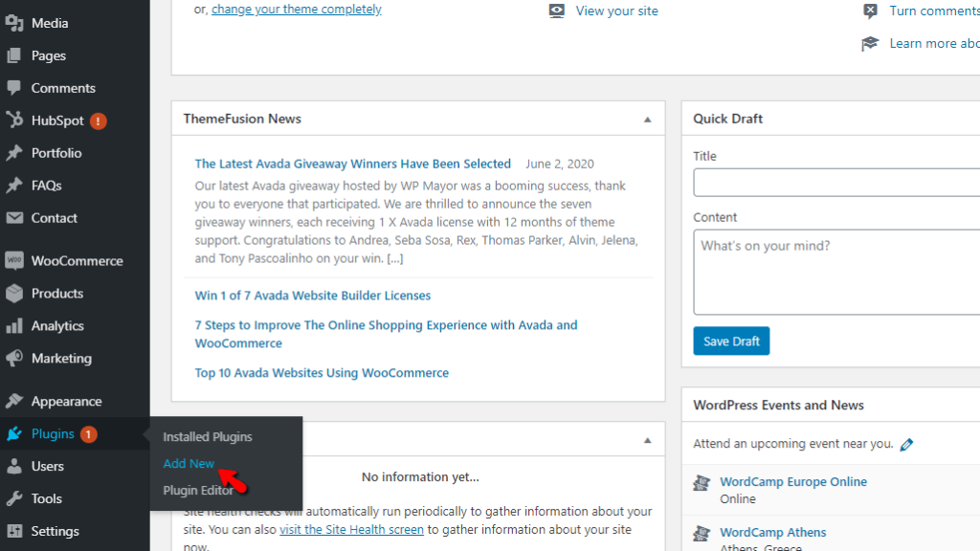Image resolution: width=980 pixels, height=551 pixels.
Task: Open the Marketing menu label
Action: coord(61,358)
